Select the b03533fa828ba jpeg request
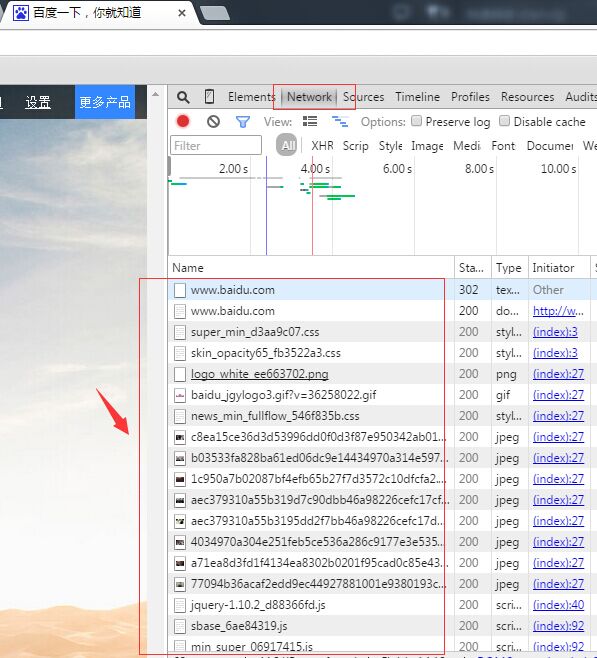The width and height of the screenshot is (597, 658). 382,458
